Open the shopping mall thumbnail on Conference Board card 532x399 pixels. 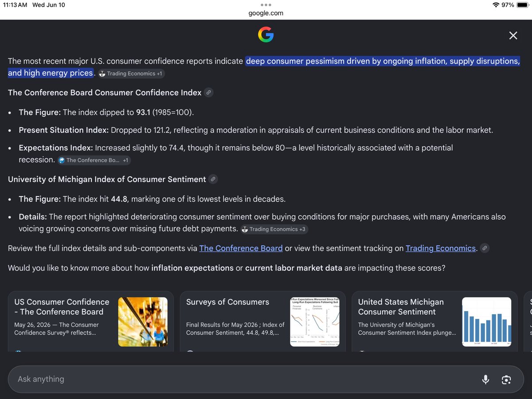click(143, 322)
